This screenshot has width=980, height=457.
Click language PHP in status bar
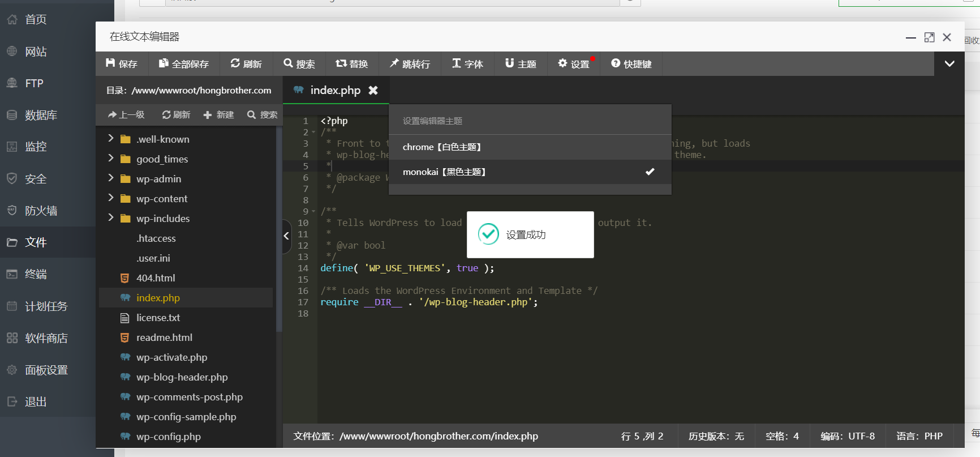(919, 436)
